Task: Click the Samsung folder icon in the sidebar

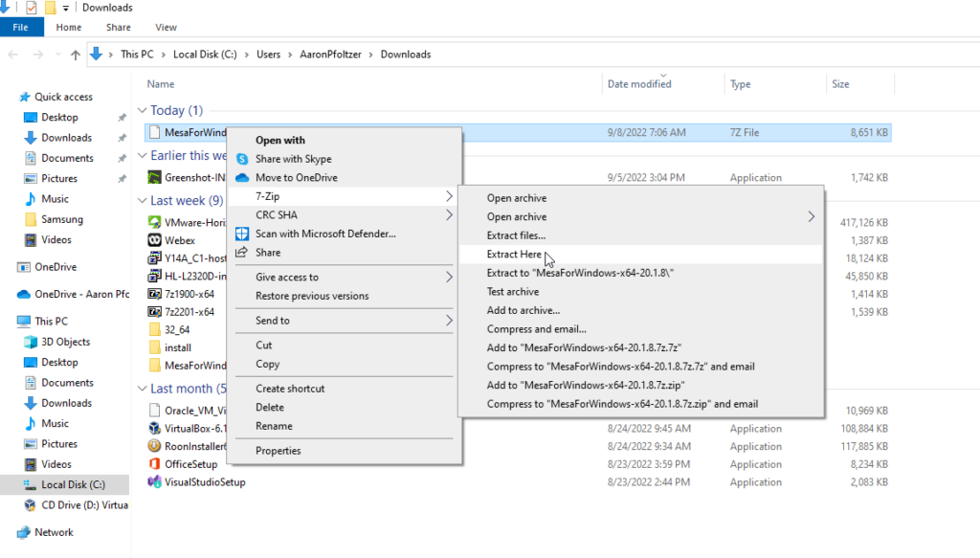Action: pos(30,219)
